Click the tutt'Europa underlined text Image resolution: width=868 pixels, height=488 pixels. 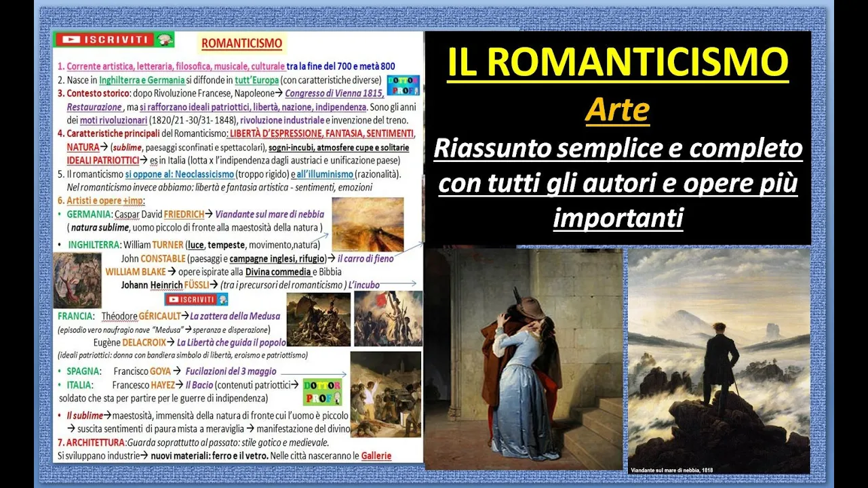(256, 80)
